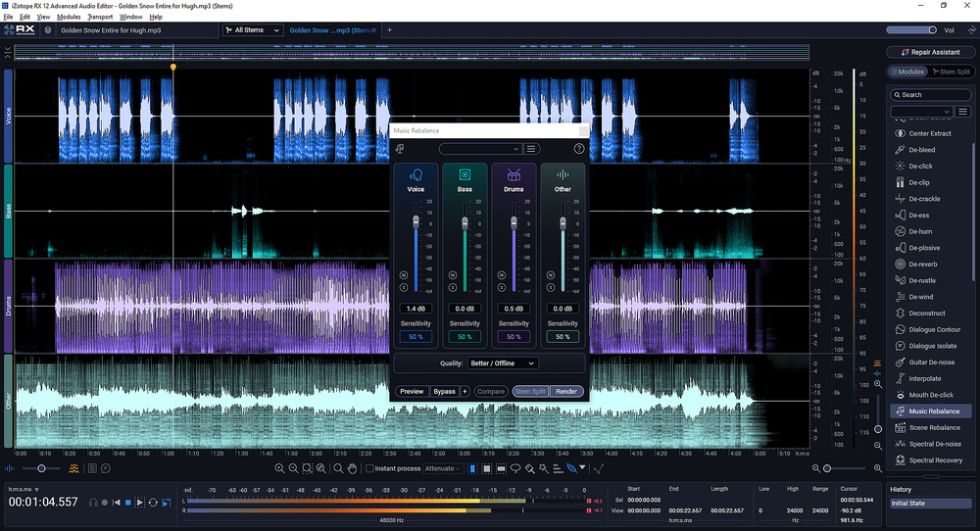Click the Bypass button
The width and height of the screenshot is (980, 531).
tap(444, 391)
